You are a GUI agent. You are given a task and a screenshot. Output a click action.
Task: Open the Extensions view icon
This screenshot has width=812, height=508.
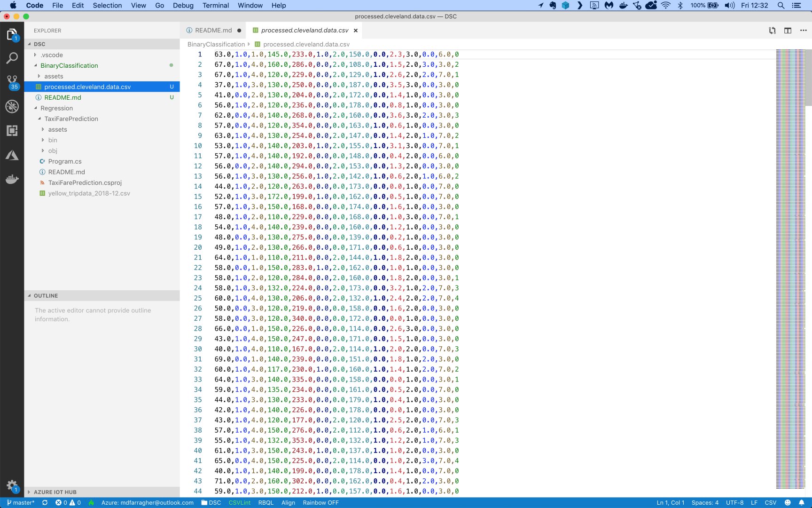click(x=12, y=130)
